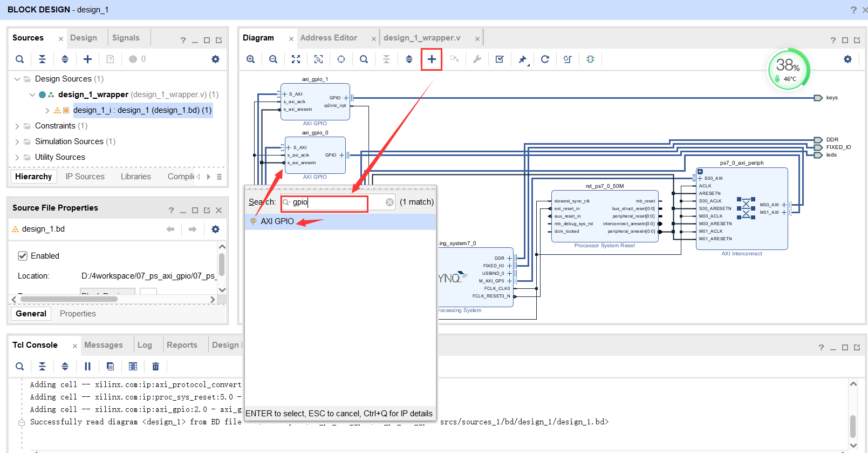Image resolution: width=868 pixels, height=453 pixels.
Task: Copy the Tcl Console contents
Action: tap(110, 367)
